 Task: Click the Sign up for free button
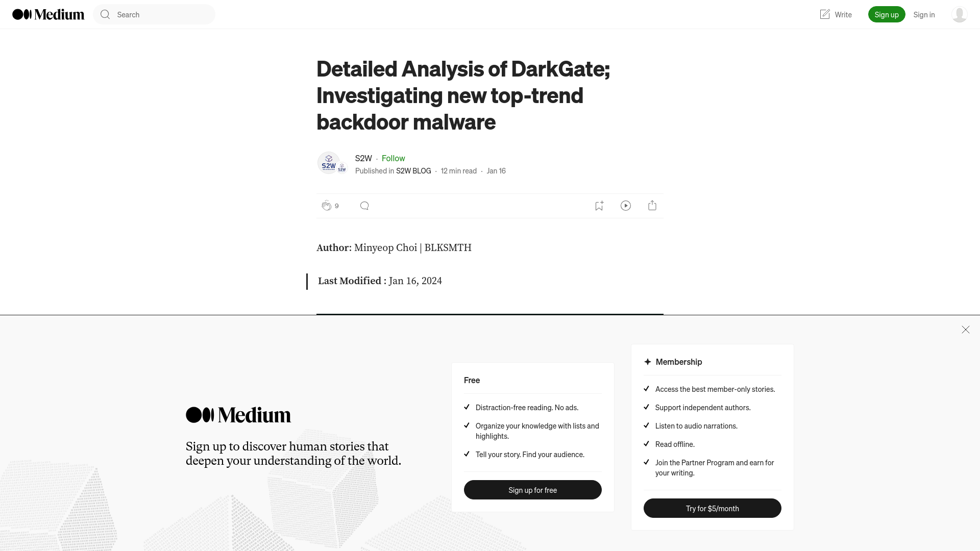[532, 490]
